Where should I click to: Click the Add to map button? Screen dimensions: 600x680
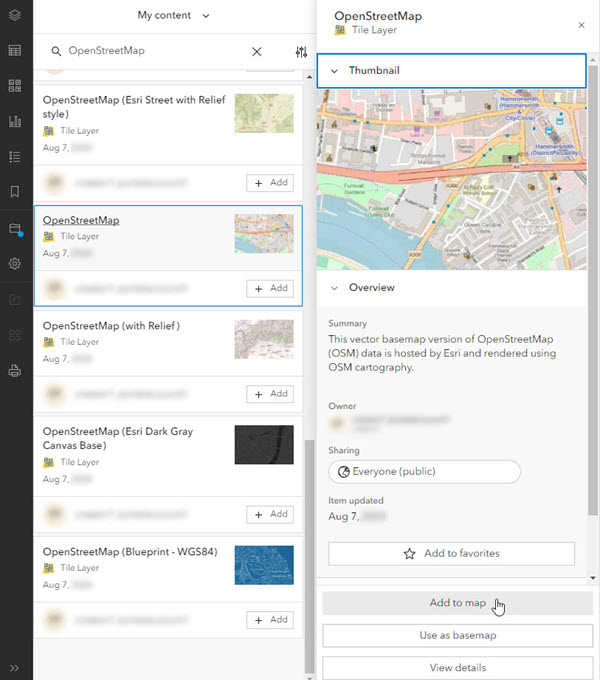click(457, 603)
